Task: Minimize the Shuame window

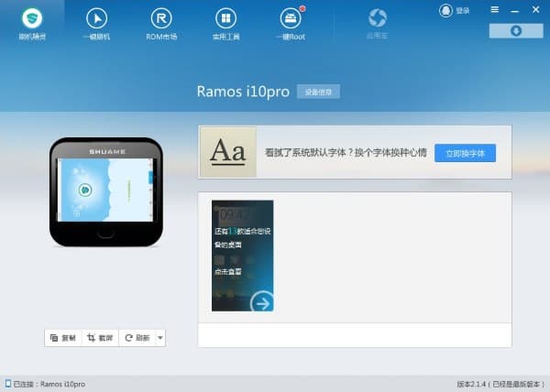Action: coord(514,10)
